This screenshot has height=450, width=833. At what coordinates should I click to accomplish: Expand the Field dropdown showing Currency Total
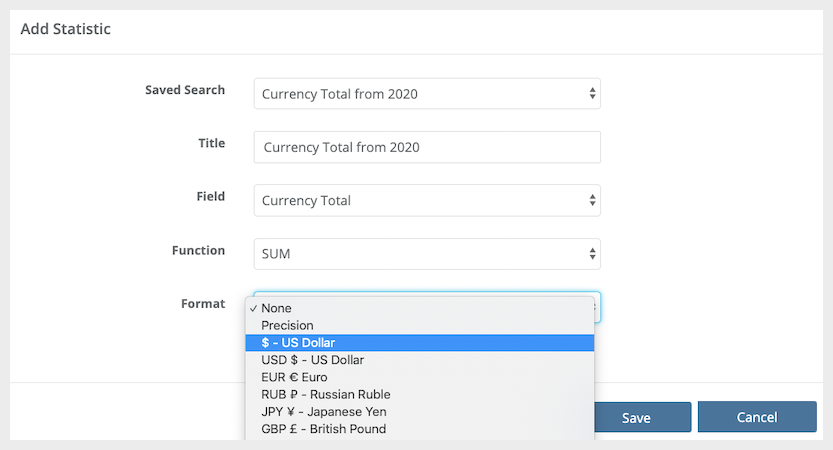[x=426, y=200]
